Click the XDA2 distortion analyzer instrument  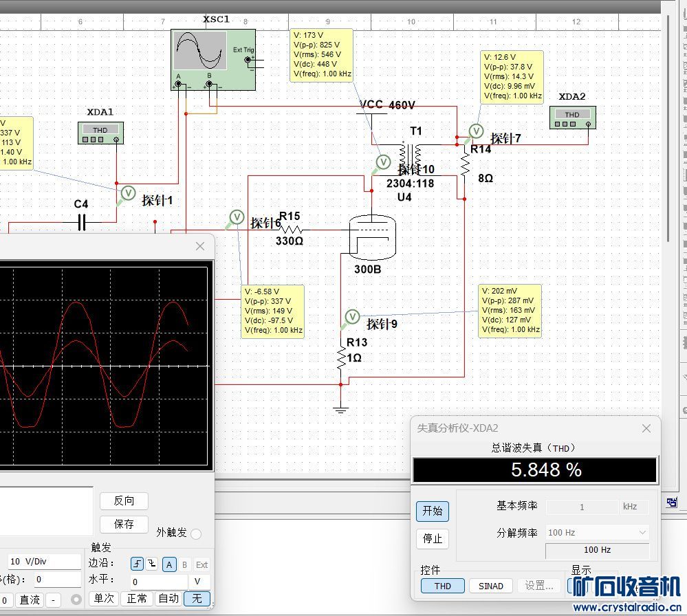pyautogui.click(x=572, y=118)
